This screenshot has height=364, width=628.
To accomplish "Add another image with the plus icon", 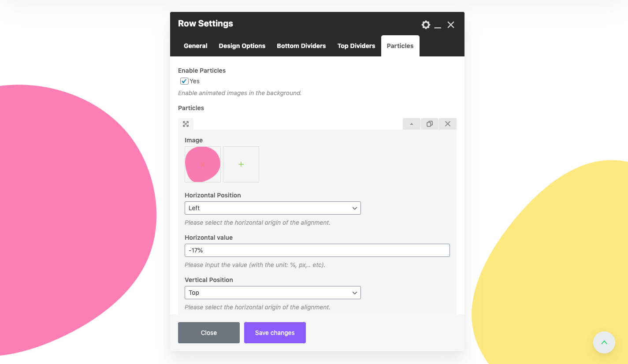I will coord(241,164).
